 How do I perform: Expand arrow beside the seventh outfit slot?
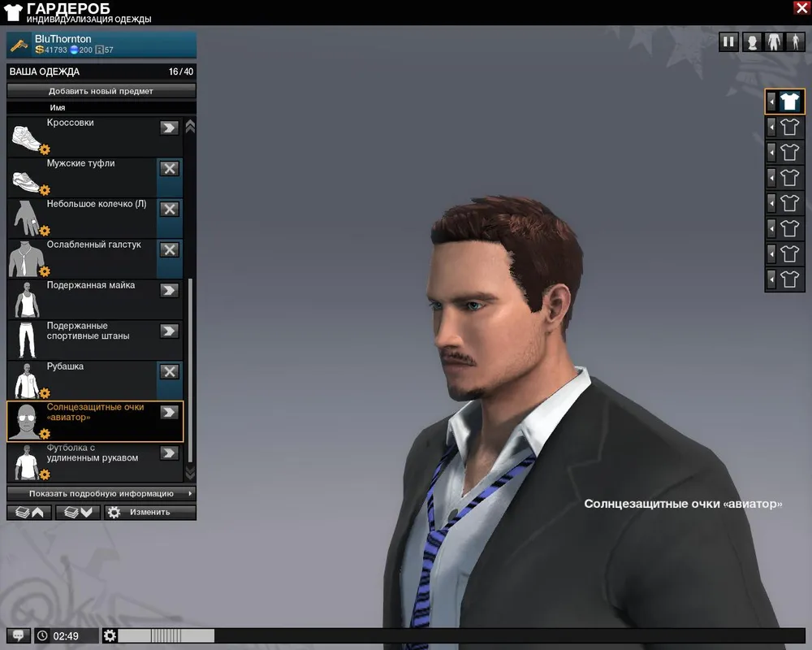point(771,254)
